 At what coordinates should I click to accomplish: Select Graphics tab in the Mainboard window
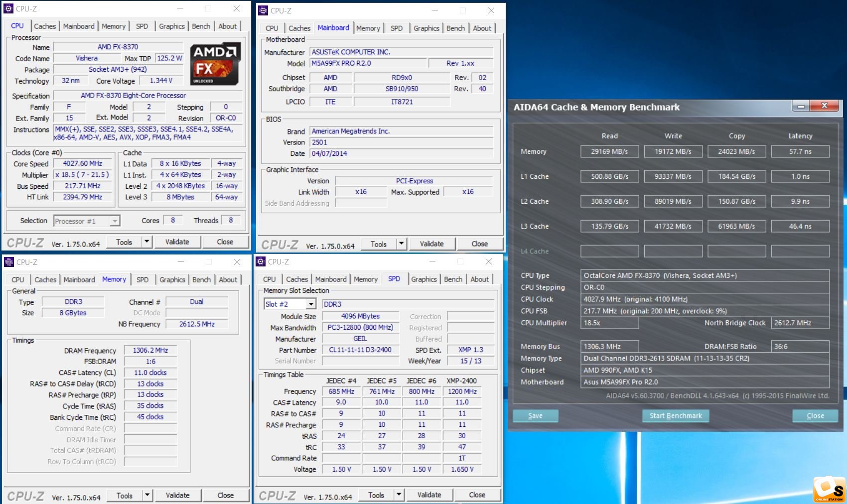coord(426,28)
